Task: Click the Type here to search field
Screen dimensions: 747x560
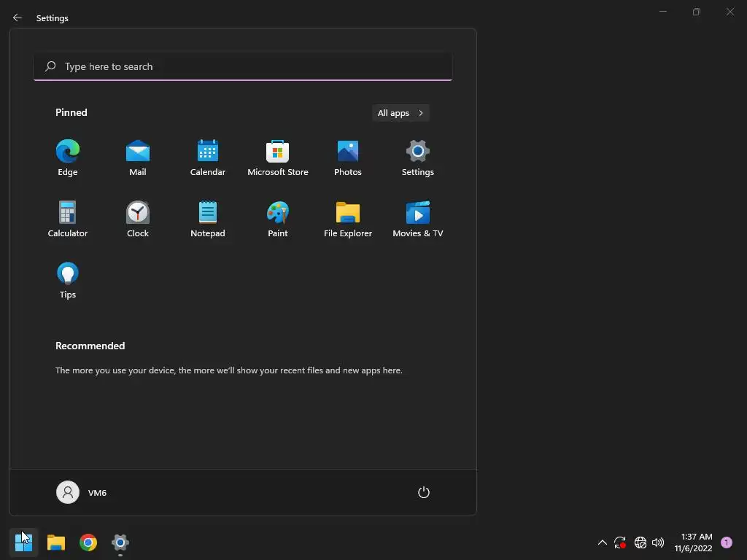Action: tap(243, 66)
